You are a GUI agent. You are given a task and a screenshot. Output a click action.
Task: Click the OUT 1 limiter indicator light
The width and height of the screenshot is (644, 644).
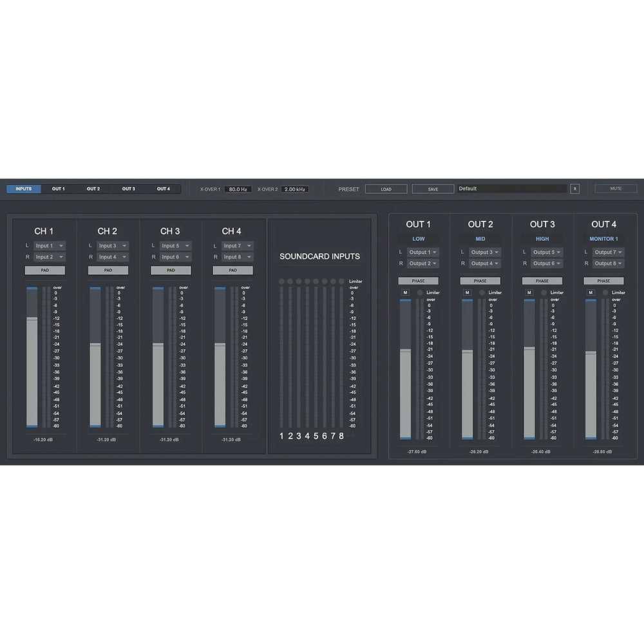[x=420, y=292]
